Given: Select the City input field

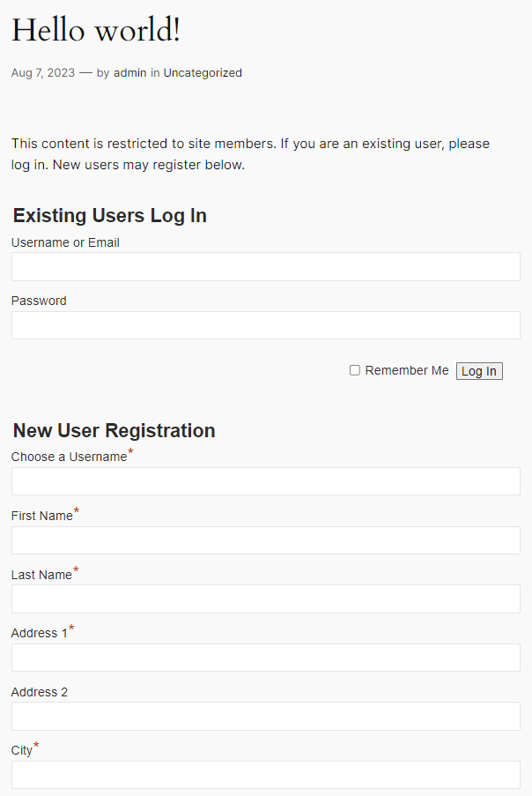Looking at the screenshot, I should tap(265, 775).
